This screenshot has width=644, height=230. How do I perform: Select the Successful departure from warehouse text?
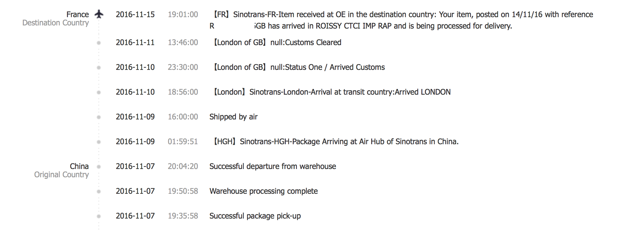coord(273,166)
